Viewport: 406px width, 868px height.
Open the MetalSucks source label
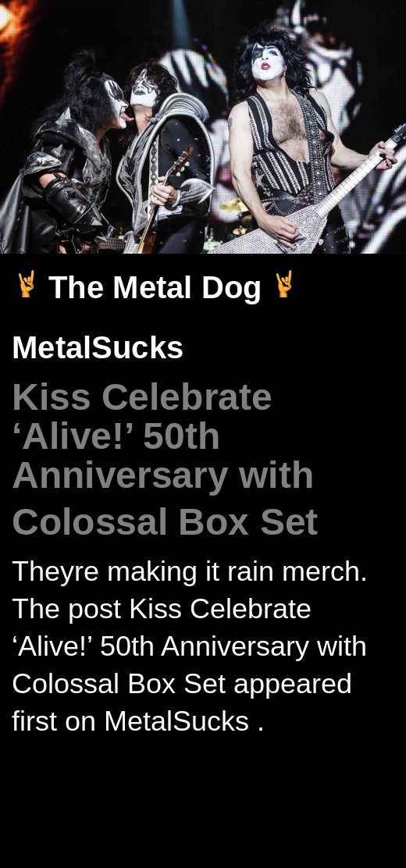pos(98,347)
